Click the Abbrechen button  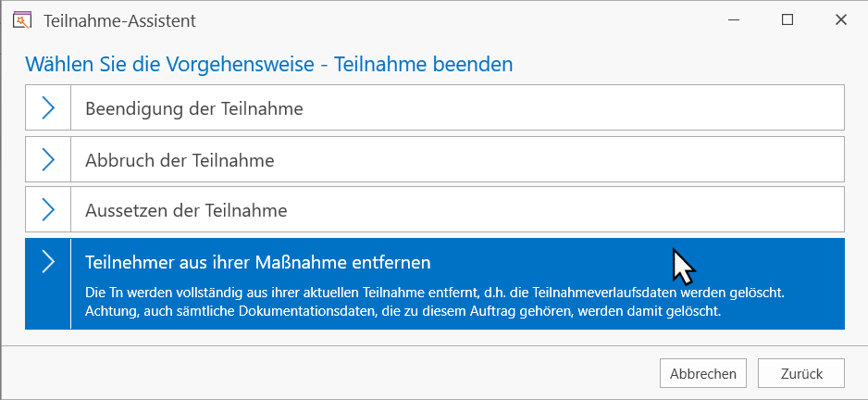[x=703, y=373]
